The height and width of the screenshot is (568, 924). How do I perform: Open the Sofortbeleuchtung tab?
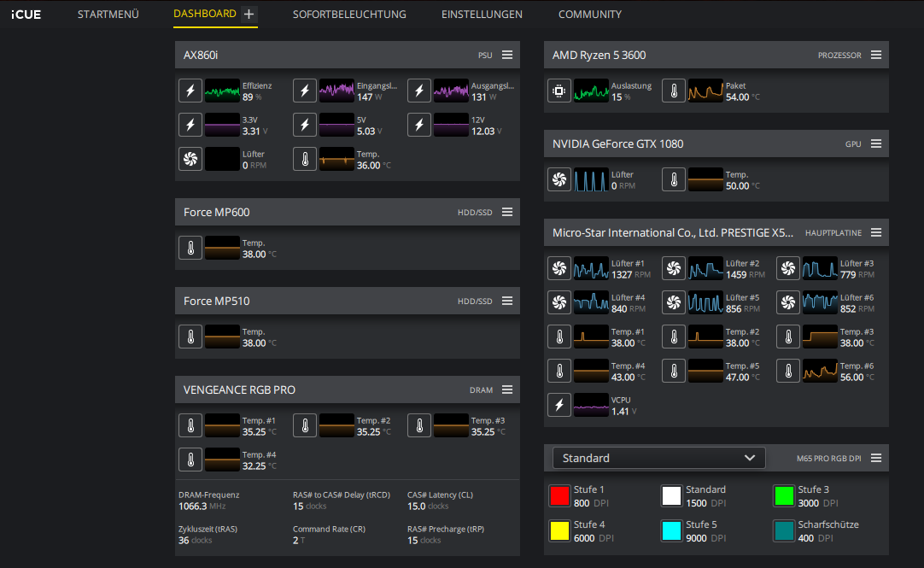[349, 15]
